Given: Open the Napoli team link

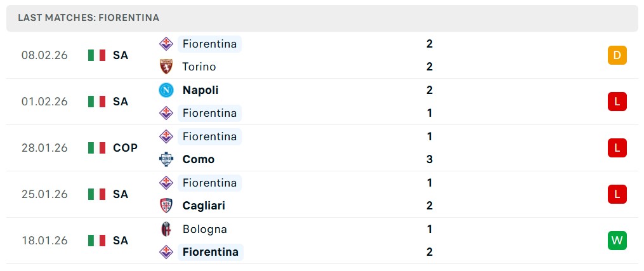Looking at the screenshot, I should tap(200, 90).
